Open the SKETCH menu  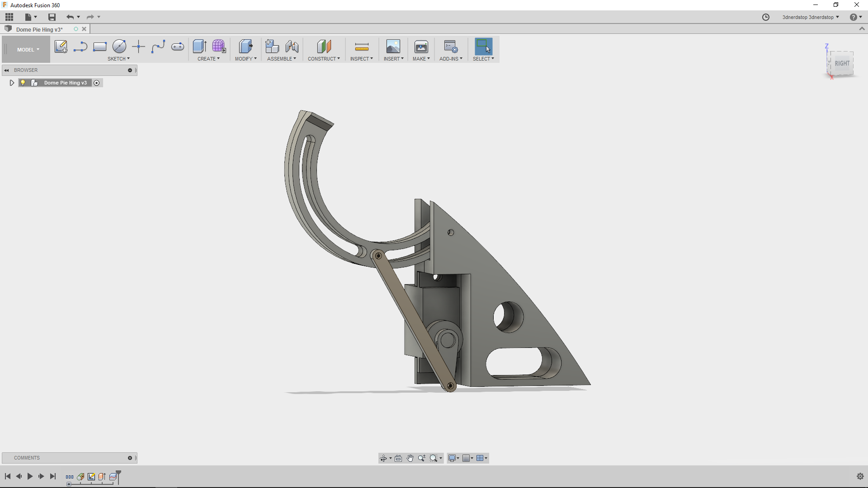point(118,59)
